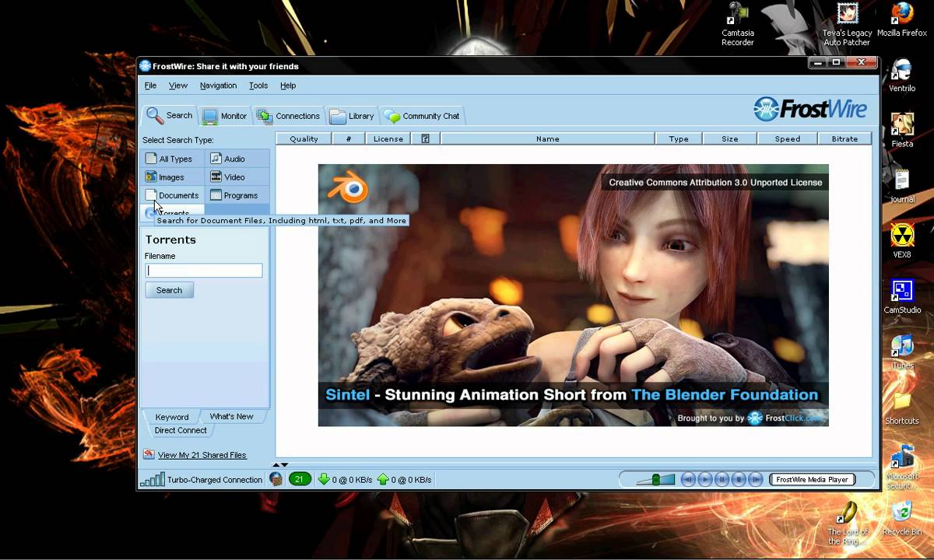Viewport: 934px width, 560px height.
Task: Switch to the Direct Connect tab
Action: click(181, 430)
